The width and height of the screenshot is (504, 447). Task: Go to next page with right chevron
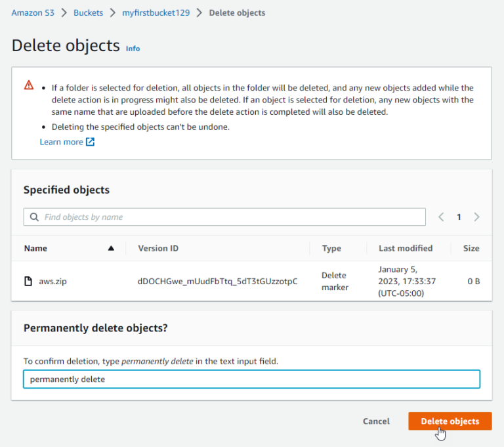click(476, 217)
